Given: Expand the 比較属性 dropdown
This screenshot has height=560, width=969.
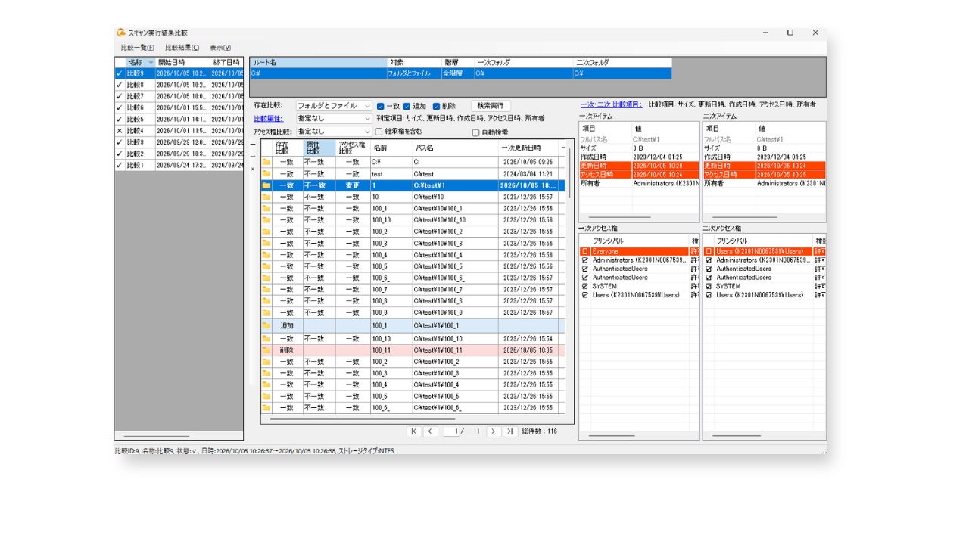Looking at the screenshot, I should [x=334, y=119].
